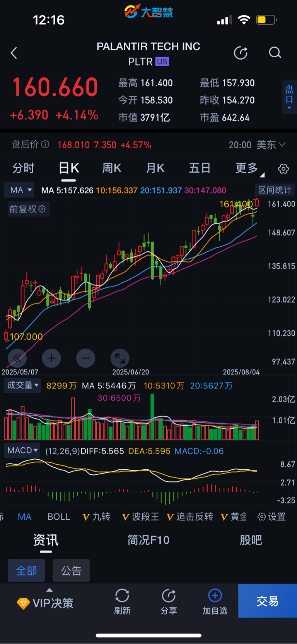The width and height of the screenshot is (297, 644).
Task: Switch to 月K tab
Action: [155, 168]
